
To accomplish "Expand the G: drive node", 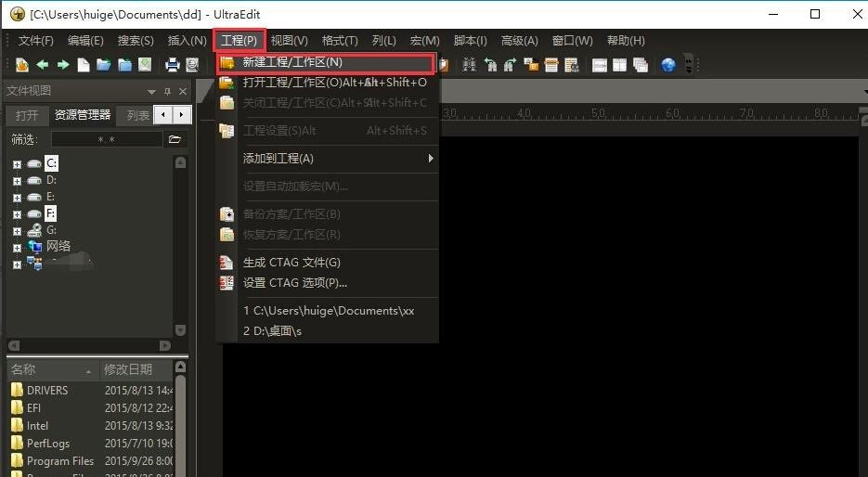I will [17, 231].
